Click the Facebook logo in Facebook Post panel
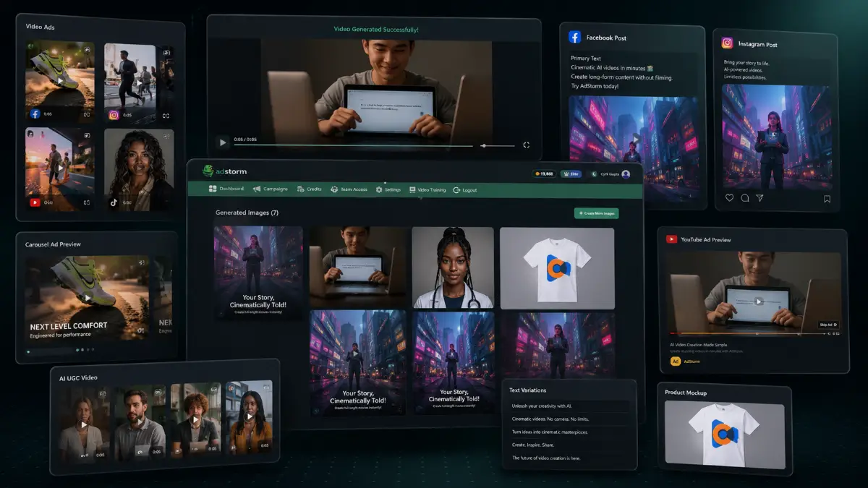Image resolution: width=868 pixels, height=488 pixels. 575,37
